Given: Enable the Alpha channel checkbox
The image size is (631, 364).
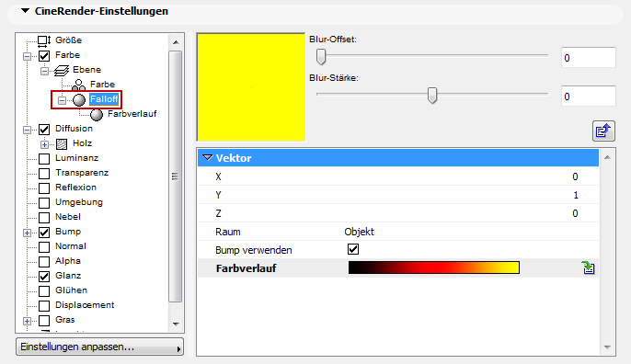Looking at the screenshot, I should click(44, 261).
